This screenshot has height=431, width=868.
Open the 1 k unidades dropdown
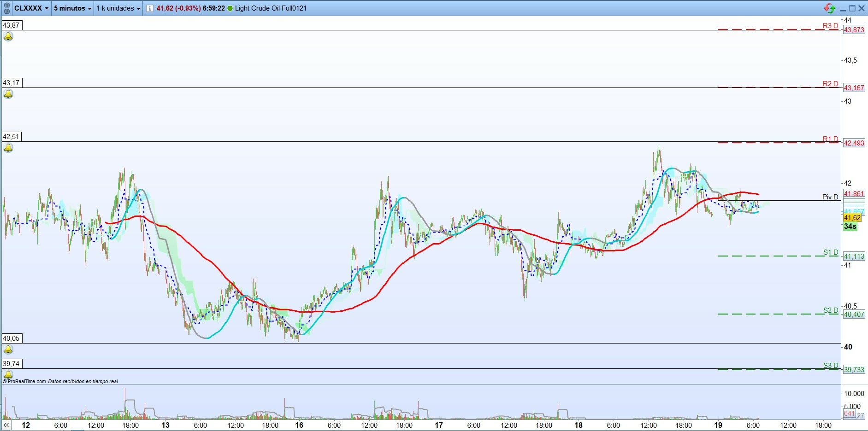[x=118, y=8]
